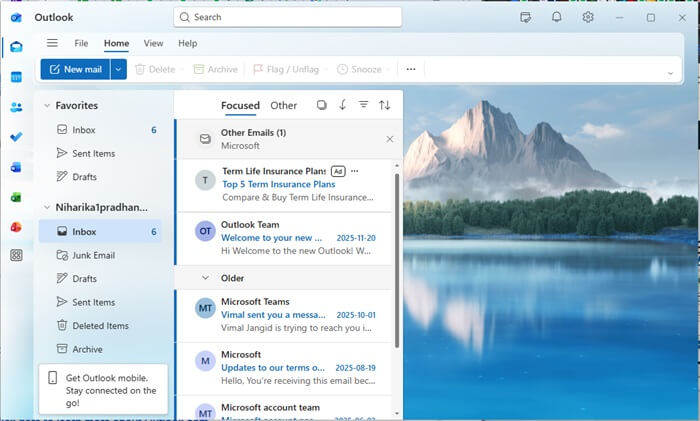Open the notifications bell icon
The height and width of the screenshot is (421, 700).
click(557, 17)
